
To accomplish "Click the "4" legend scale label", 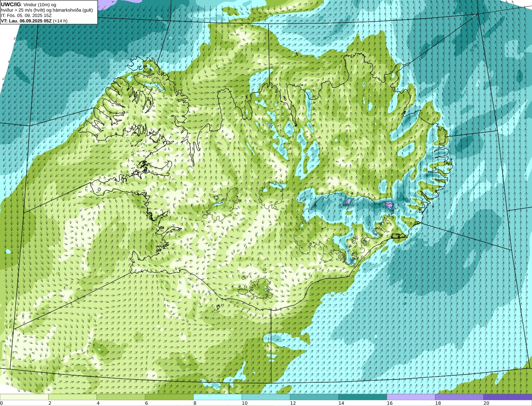I will 98,403.
